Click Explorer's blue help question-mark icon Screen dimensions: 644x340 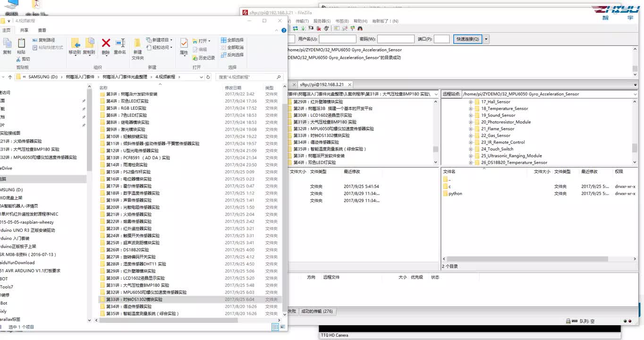pos(283,30)
